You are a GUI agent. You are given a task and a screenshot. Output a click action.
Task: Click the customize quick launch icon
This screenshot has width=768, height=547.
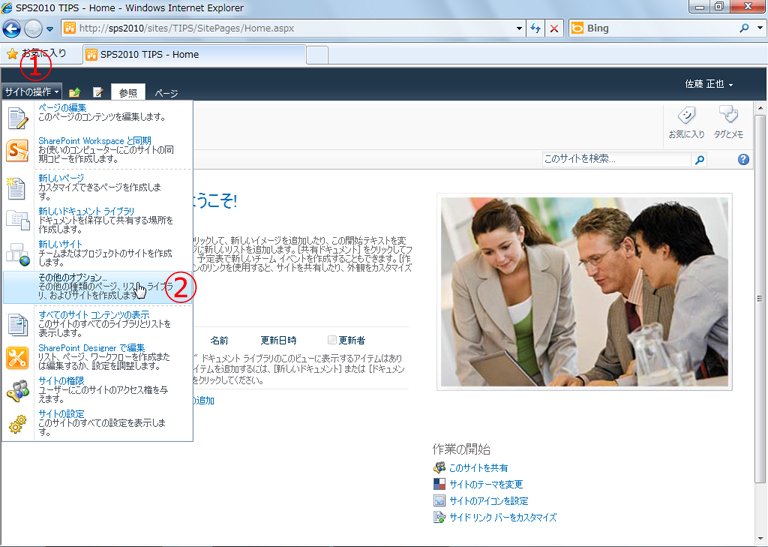tap(439, 517)
